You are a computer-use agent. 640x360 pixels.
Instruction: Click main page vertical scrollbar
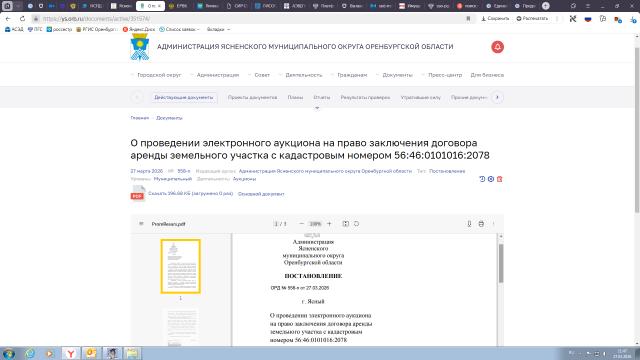(x=637, y=129)
